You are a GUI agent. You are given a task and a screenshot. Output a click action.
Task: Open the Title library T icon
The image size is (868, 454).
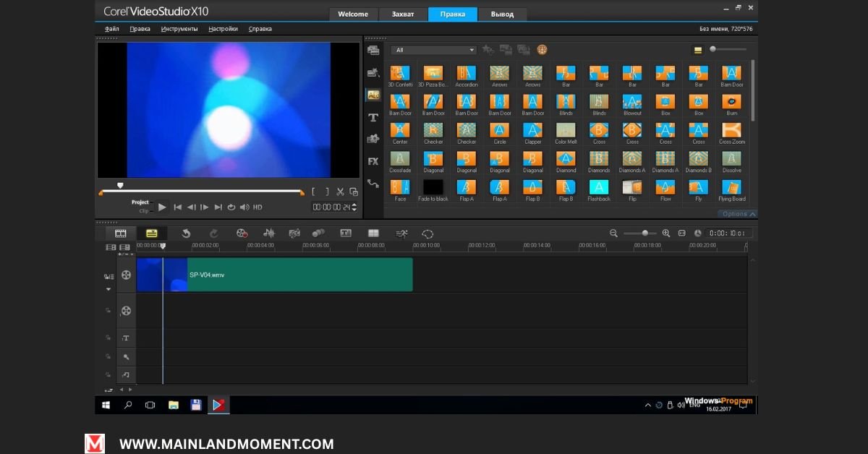point(373,117)
